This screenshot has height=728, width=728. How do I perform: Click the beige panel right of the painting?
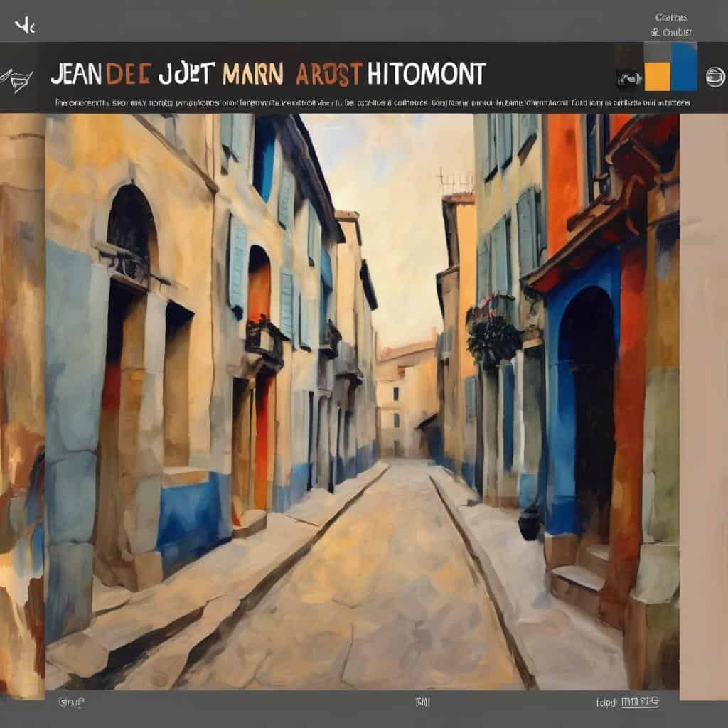[x=703, y=398]
